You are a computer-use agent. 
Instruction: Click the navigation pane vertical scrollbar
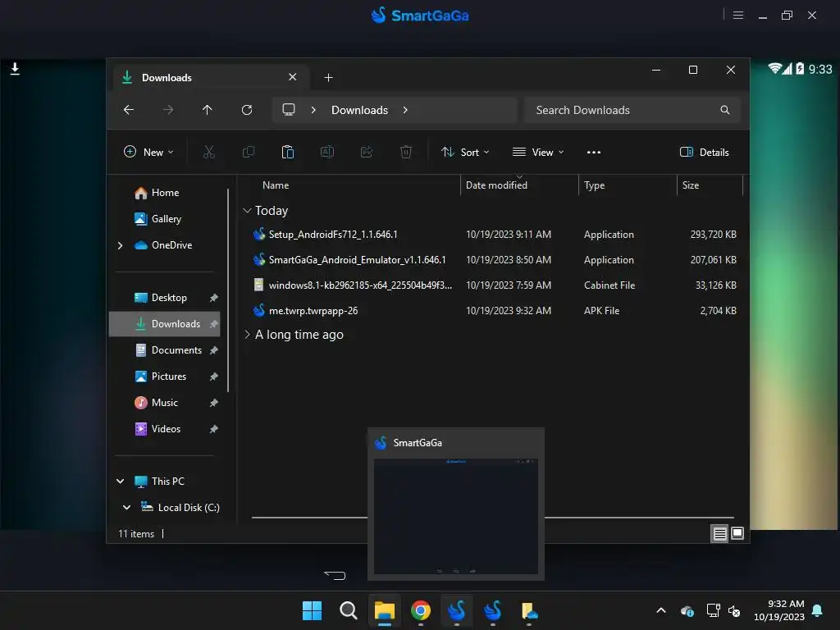click(228, 290)
